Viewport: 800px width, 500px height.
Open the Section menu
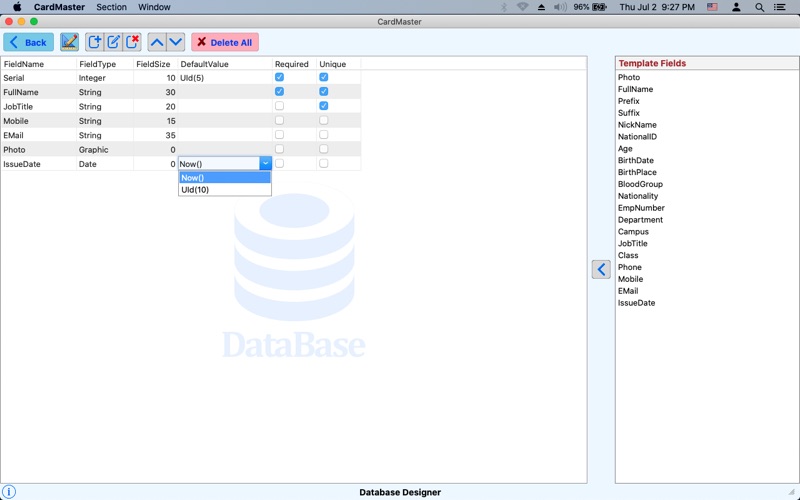click(111, 7)
